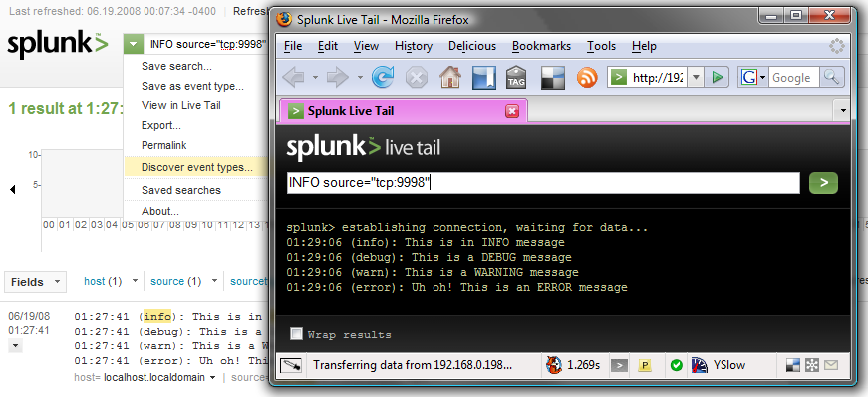Open the Delicious menu in Firefox
The image size is (868, 397).
pos(472,46)
